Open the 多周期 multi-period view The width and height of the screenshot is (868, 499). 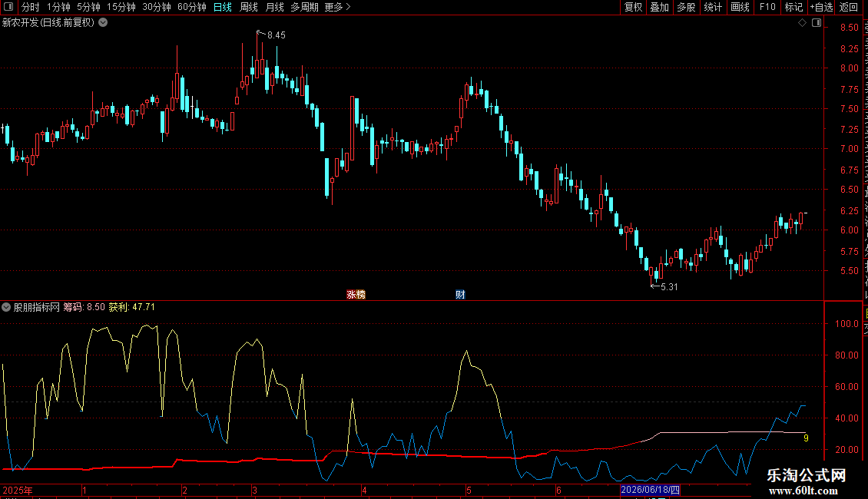coord(304,7)
